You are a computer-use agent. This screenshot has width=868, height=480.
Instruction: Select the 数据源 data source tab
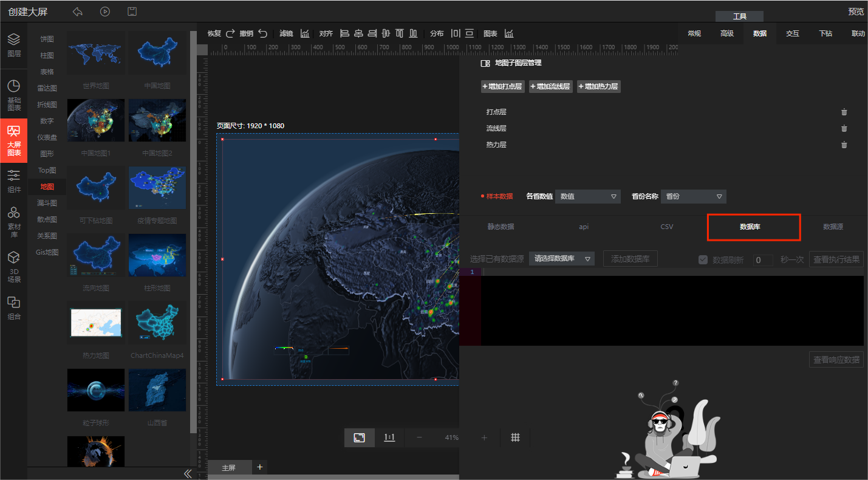point(833,227)
